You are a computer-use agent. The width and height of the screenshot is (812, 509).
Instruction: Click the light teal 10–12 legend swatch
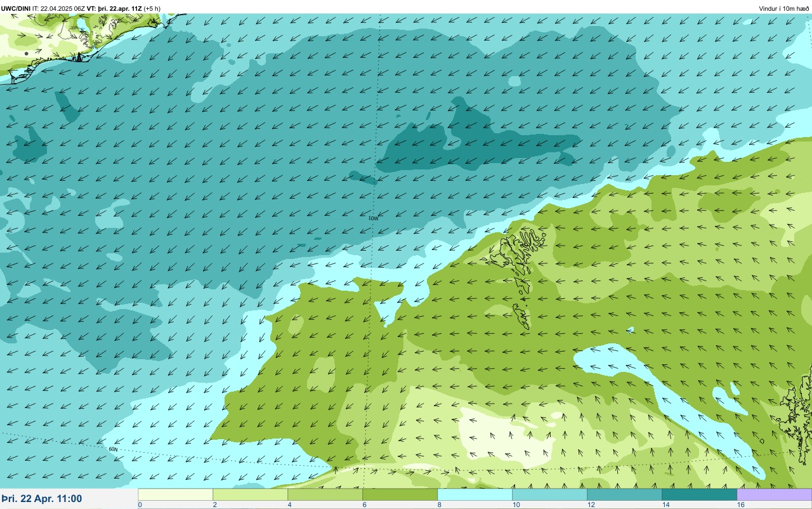[550, 494]
